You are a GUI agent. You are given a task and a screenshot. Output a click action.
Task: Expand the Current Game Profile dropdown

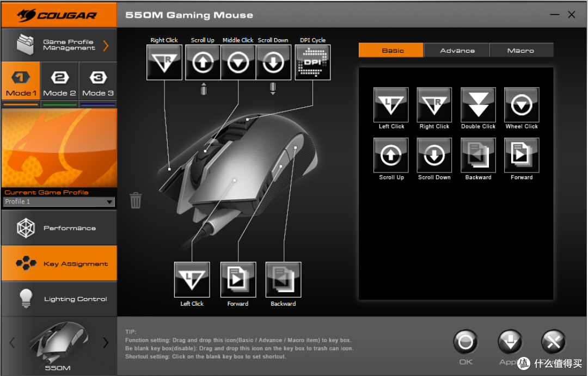pos(59,202)
